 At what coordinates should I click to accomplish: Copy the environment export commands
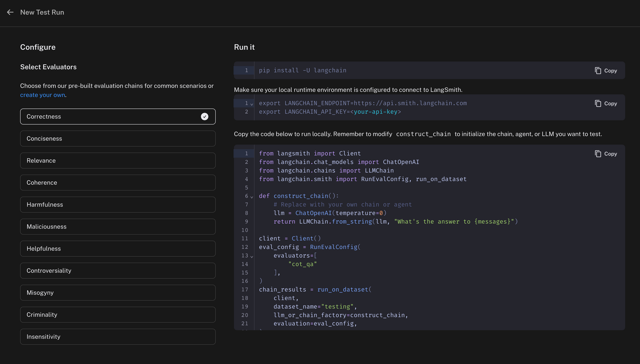(606, 104)
